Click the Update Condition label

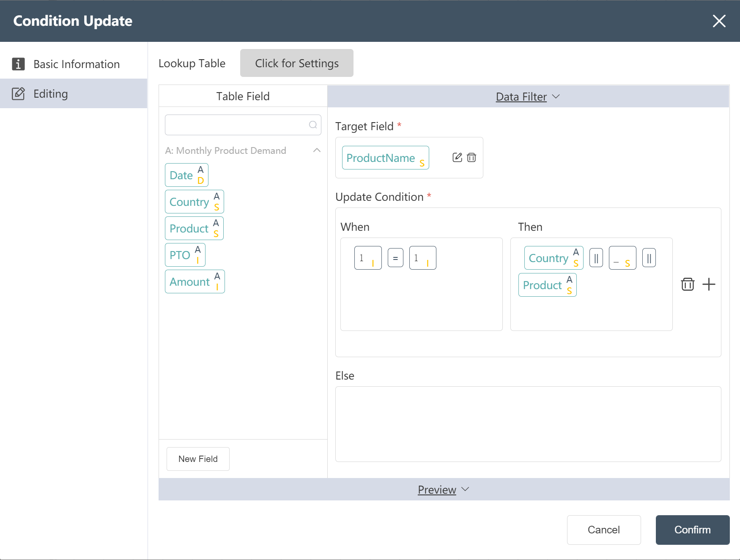pyautogui.click(x=379, y=197)
